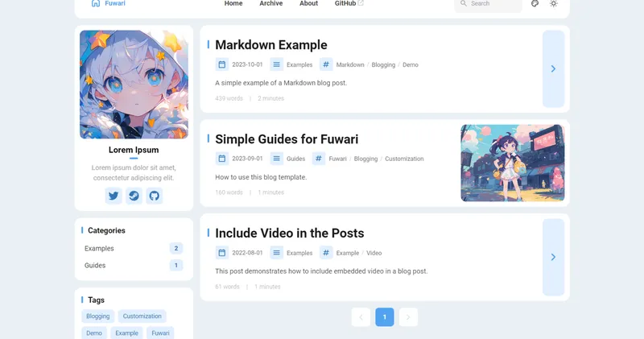Toggle light/dark mode sun icon
This screenshot has height=339, width=644.
point(553,4)
